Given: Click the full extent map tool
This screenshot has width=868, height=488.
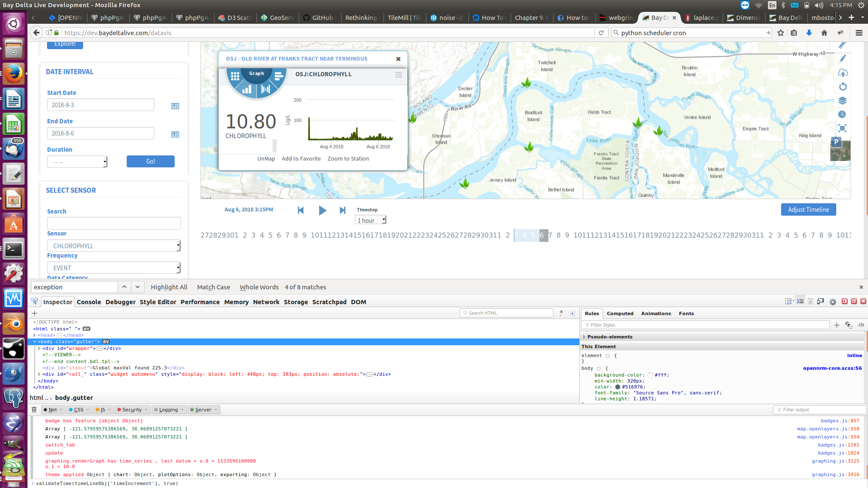Looking at the screenshot, I should [x=843, y=128].
